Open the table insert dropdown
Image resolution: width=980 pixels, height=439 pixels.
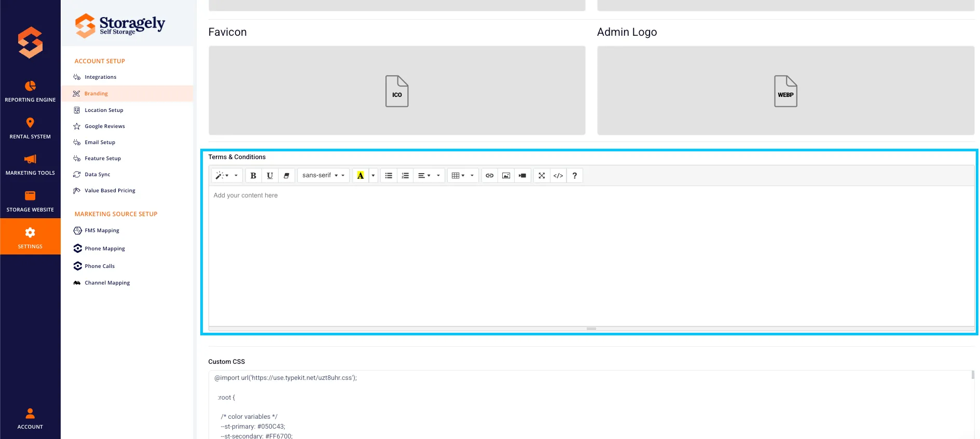463,176
